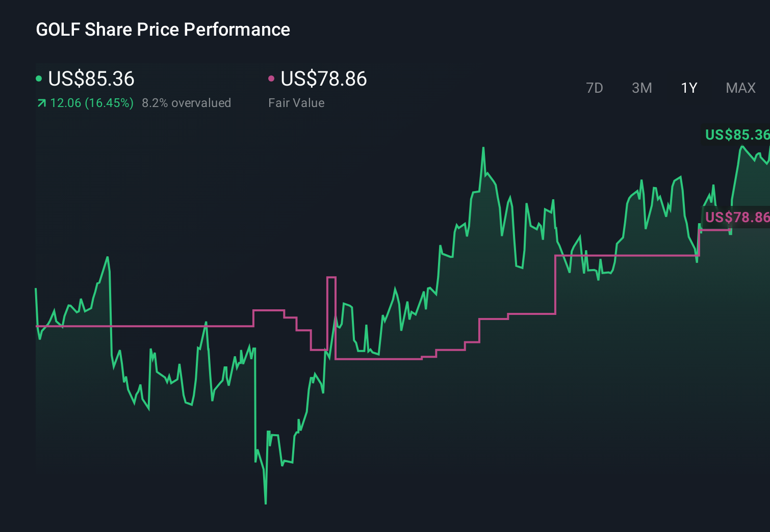Screen dimensions: 770x532
Task: Click the lowest dip of green price line
Action: pyautogui.click(x=266, y=503)
